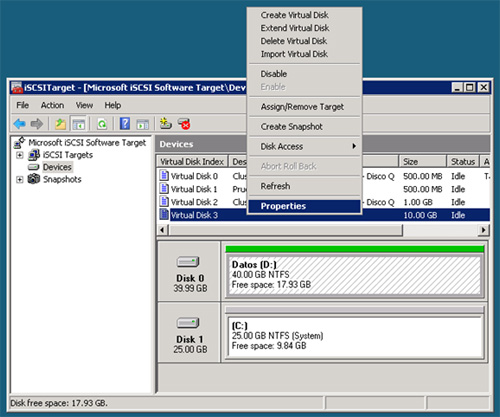
Task: Click the Virtual Disk 1 document icon
Action: (x=164, y=188)
